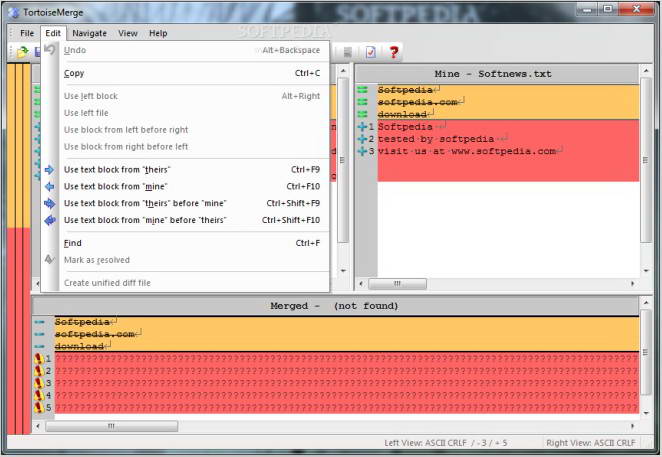
Task: Open the Navigate menu
Action: tap(89, 33)
